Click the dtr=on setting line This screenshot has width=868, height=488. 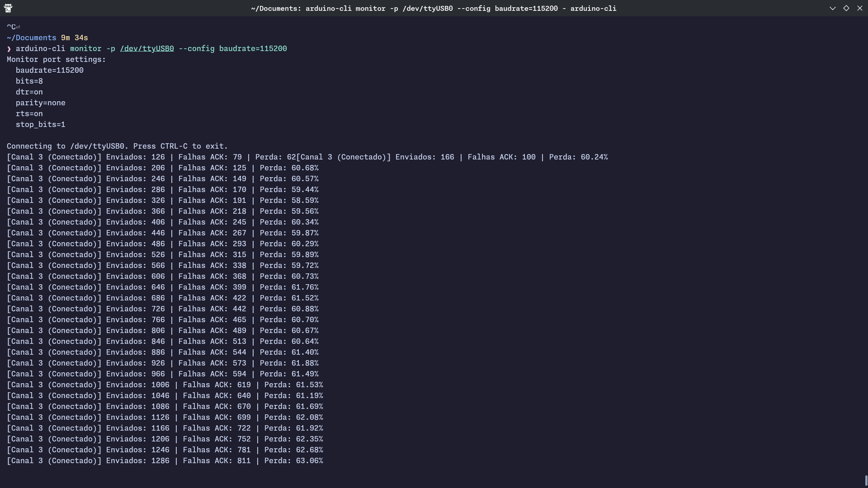pos(29,92)
